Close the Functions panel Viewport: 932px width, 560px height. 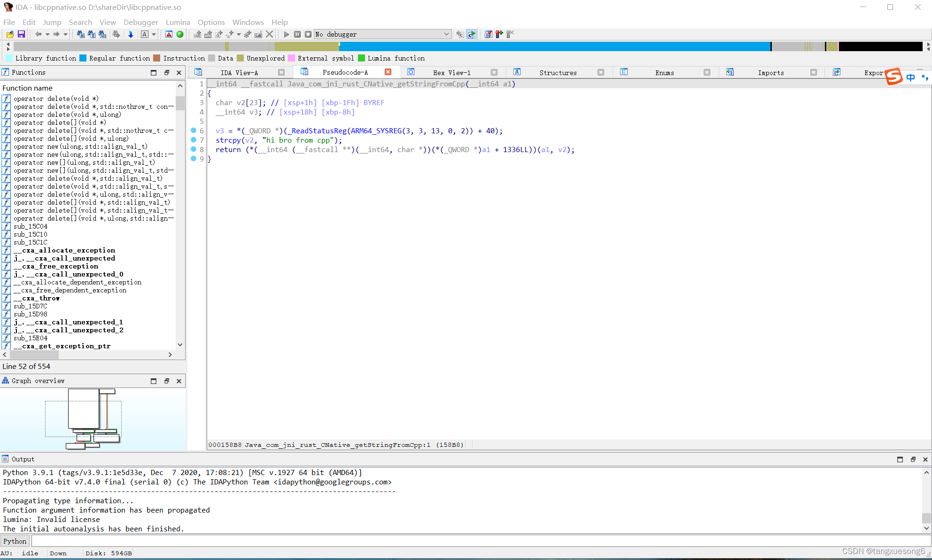[179, 73]
